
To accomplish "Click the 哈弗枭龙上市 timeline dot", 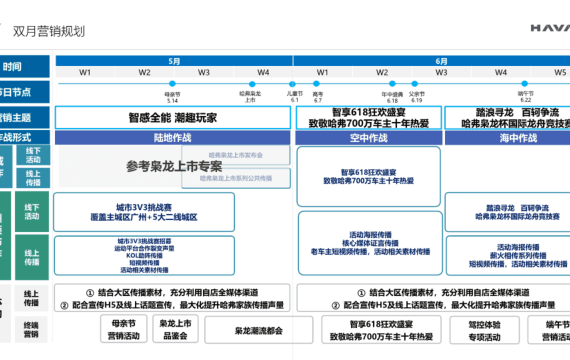I will pos(252,84).
